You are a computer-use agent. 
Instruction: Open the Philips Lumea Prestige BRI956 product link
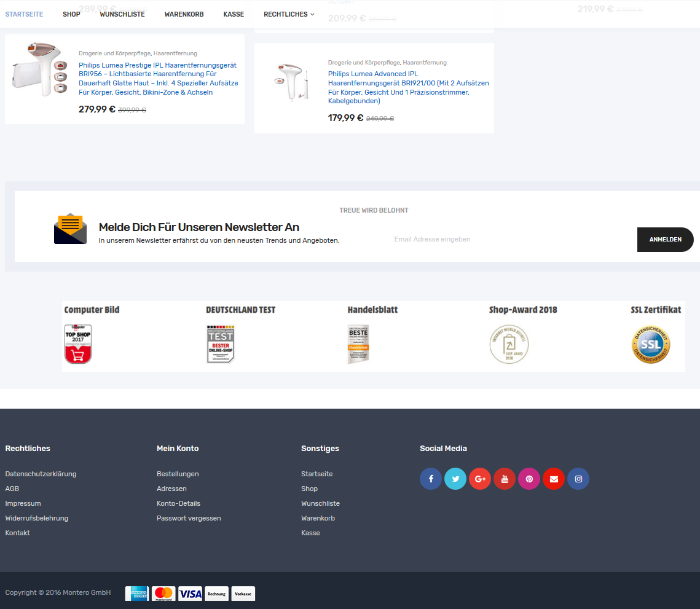coord(159,79)
